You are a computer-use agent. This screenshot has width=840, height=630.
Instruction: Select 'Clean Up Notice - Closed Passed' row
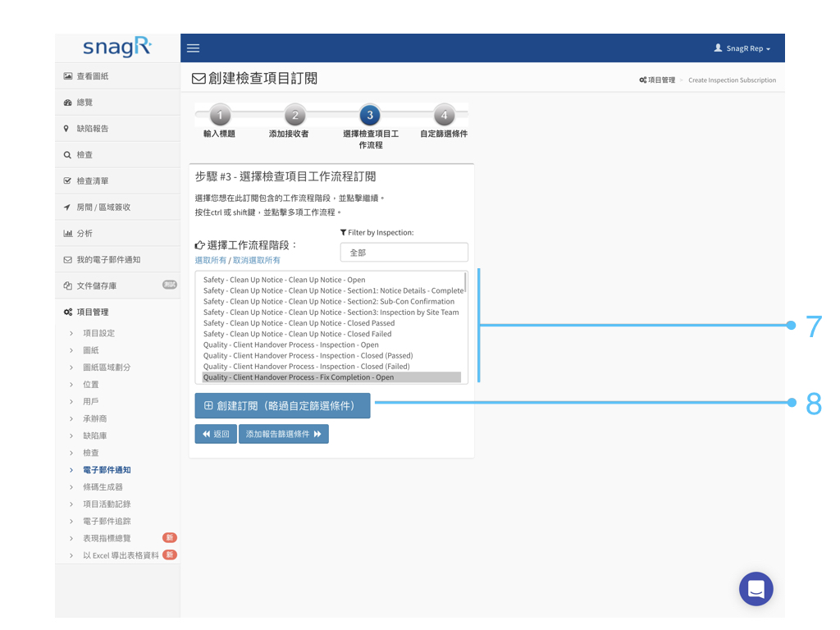(331, 323)
